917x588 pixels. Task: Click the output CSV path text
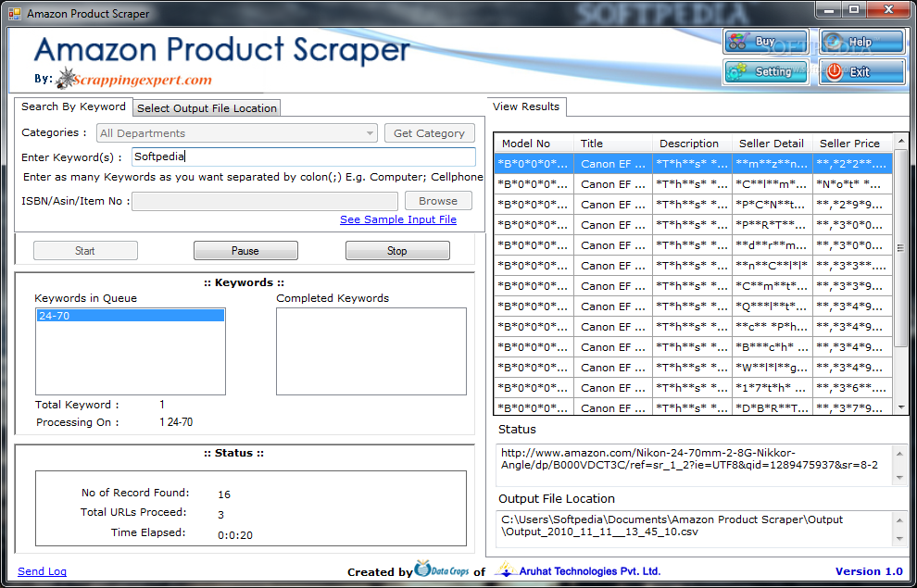pos(672,525)
